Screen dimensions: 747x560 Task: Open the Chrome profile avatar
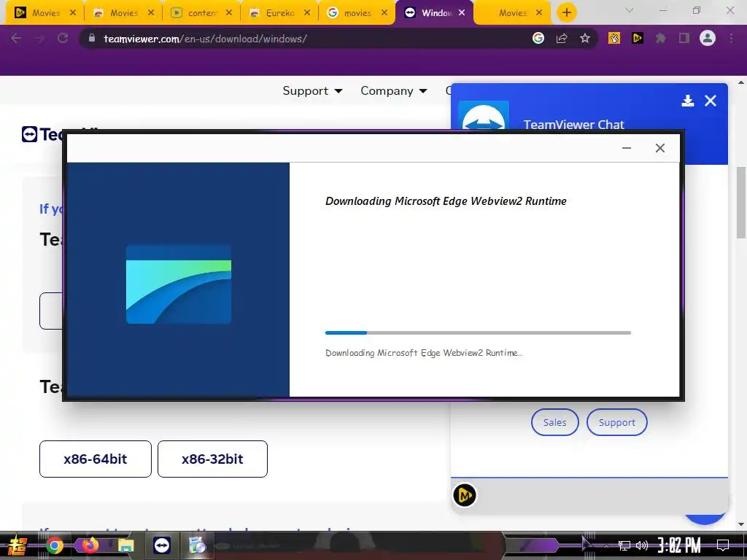(708, 39)
